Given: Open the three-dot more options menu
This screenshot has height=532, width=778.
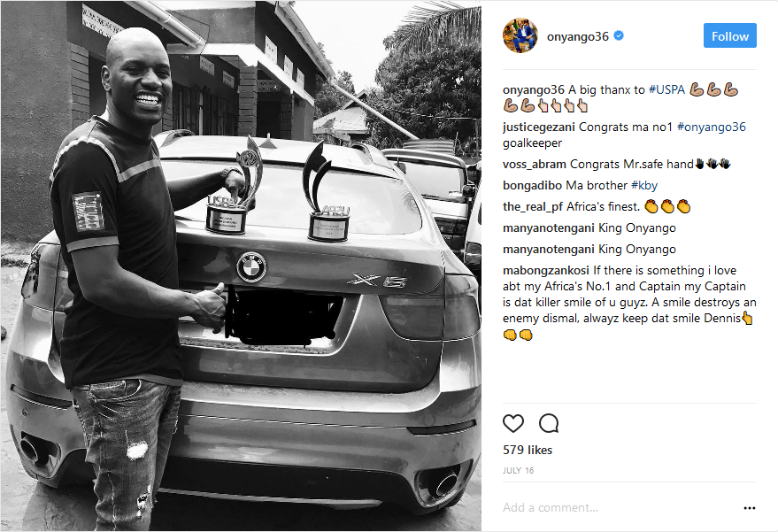Looking at the screenshot, I should (749, 508).
